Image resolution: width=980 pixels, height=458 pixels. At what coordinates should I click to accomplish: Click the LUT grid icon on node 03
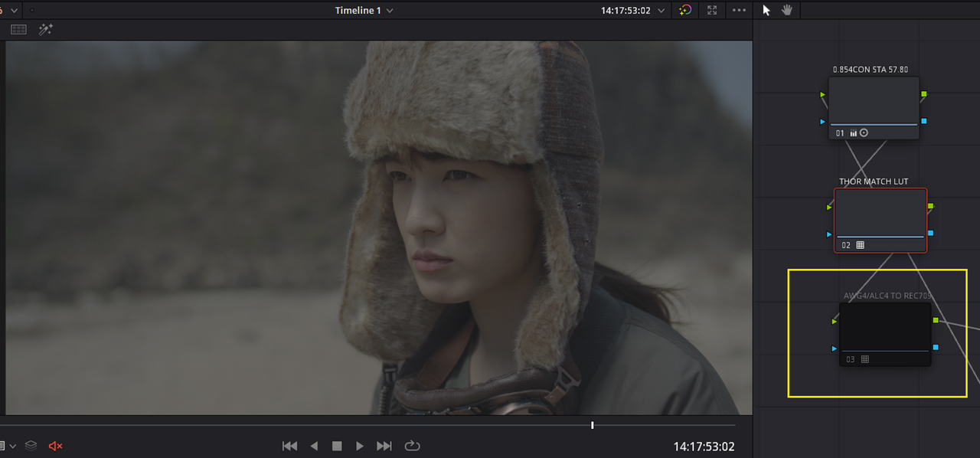click(x=864, y=359)
